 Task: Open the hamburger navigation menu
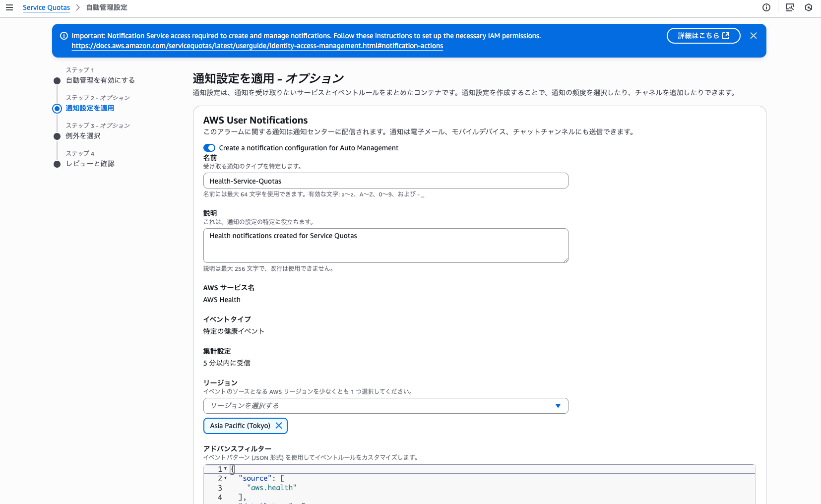9,7
